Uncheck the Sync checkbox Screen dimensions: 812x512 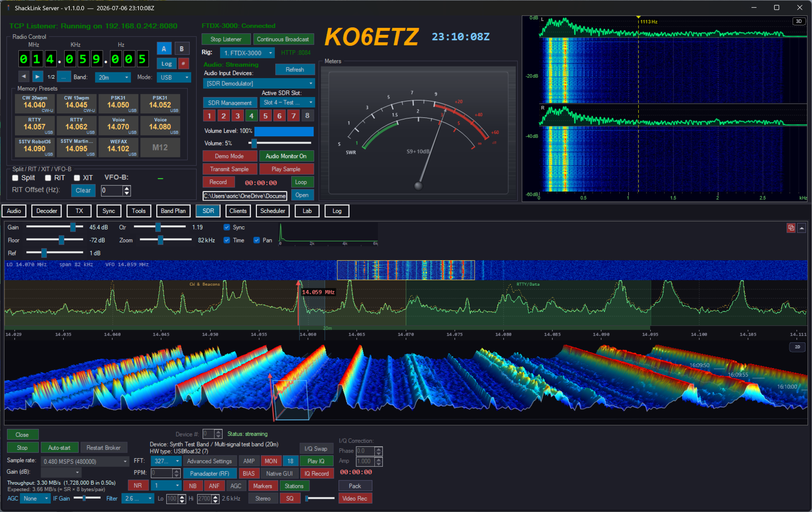(226, 227)
